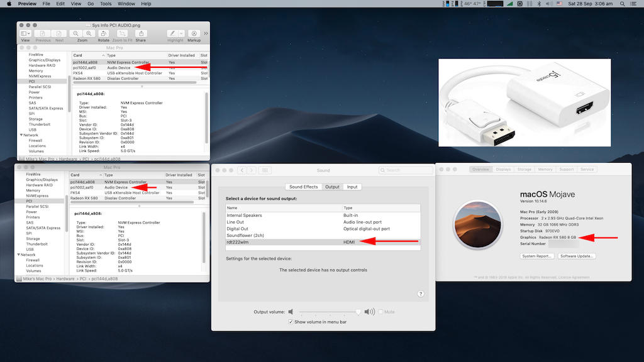The height and width of the screenshot is (362, 644).
Task: Toggle the Mute checkbox
Action: pyautogui.click(x=380, y=312)
